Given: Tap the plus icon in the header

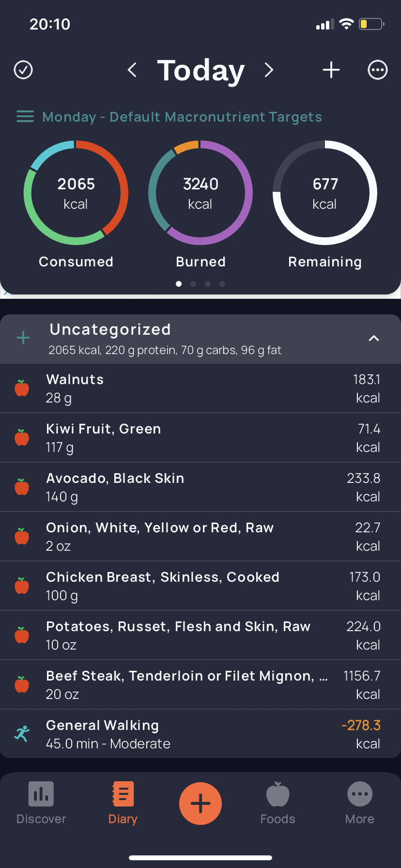Looking at the screenshot, I should pos(331,70).
